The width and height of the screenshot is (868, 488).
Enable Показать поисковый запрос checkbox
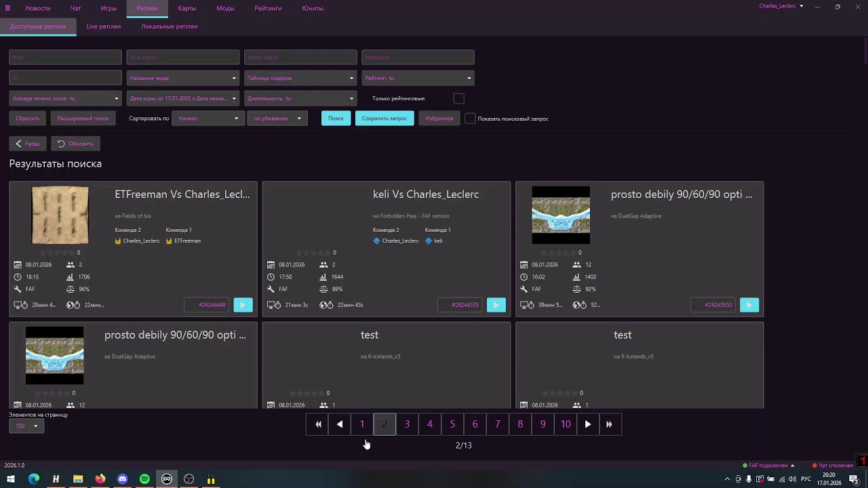point(470,119)
